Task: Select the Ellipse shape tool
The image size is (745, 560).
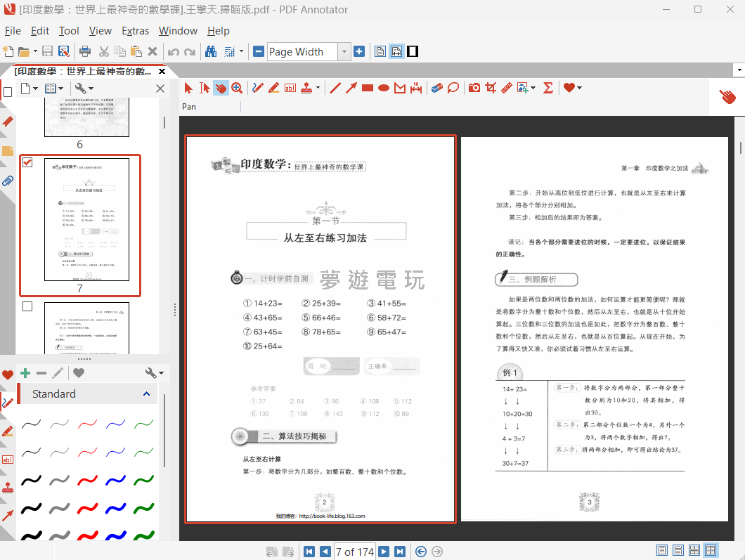Action: click(384, 88)
